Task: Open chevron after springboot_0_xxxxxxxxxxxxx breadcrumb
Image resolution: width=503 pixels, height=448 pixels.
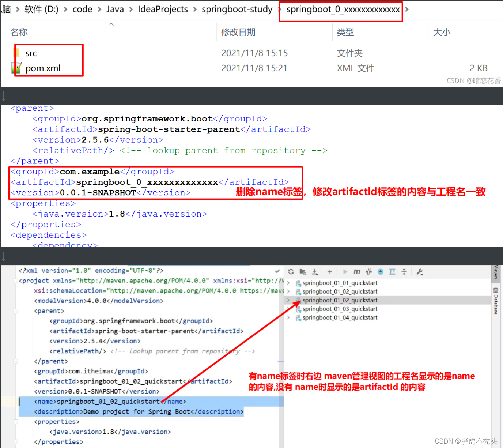Action: tap(406, 9)
